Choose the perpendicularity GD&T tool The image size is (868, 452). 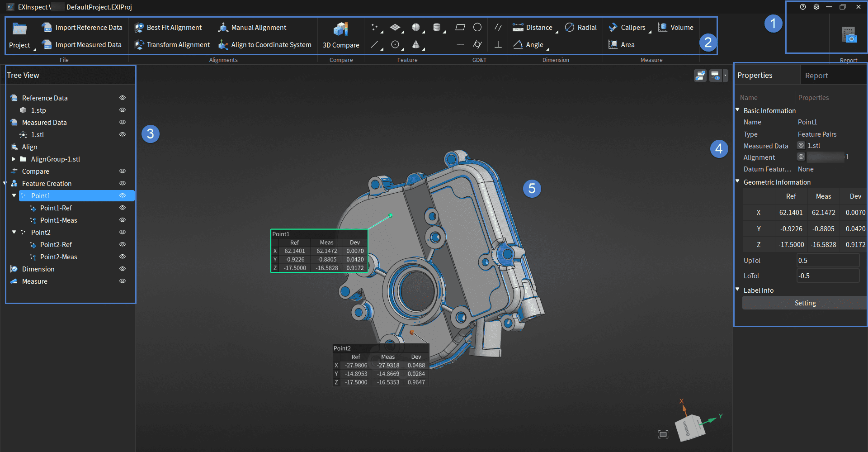point(498,45)
